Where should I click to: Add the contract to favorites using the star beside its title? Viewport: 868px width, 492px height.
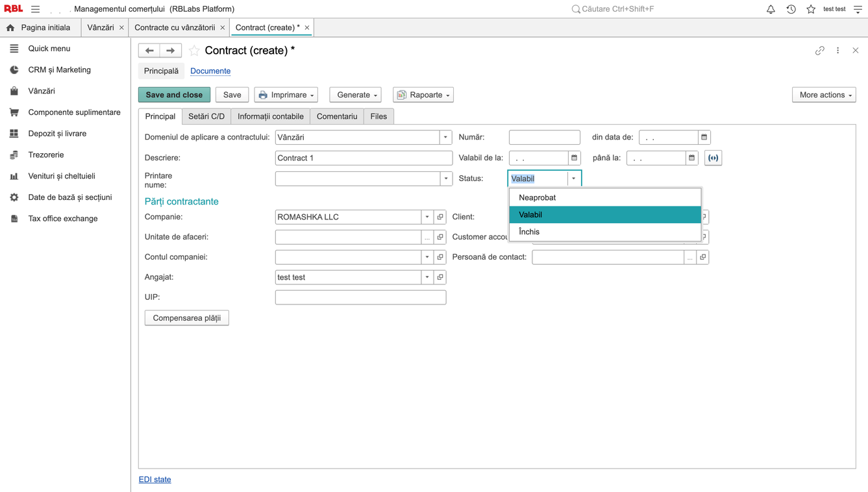point(194,51)
